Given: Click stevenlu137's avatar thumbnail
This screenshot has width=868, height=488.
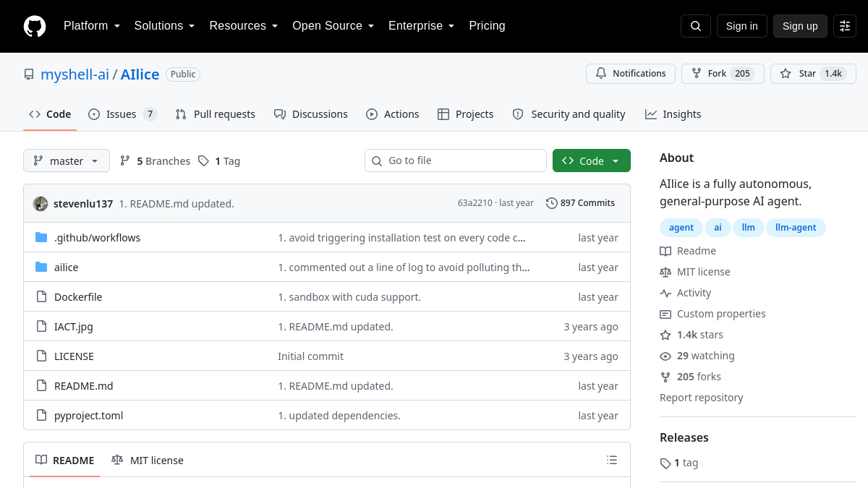Looking at the screenshot, I should pyautogui.click(x=41, y=203).
